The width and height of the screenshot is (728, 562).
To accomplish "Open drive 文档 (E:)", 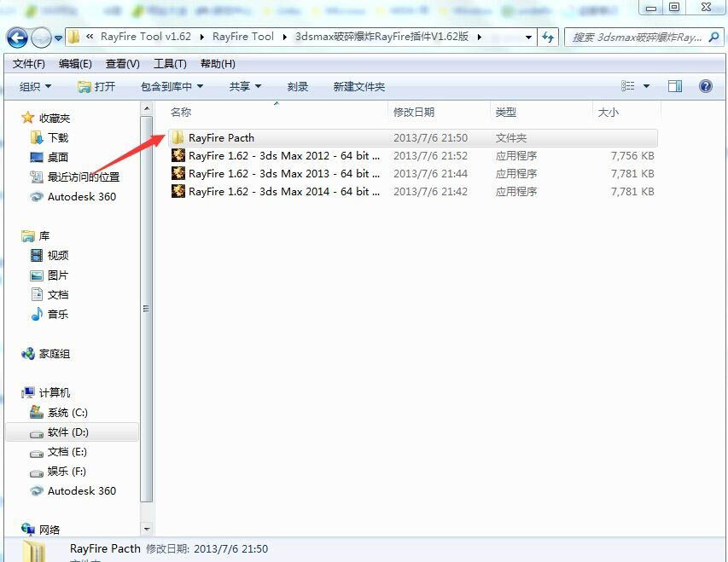I will (x=67, y=451).
